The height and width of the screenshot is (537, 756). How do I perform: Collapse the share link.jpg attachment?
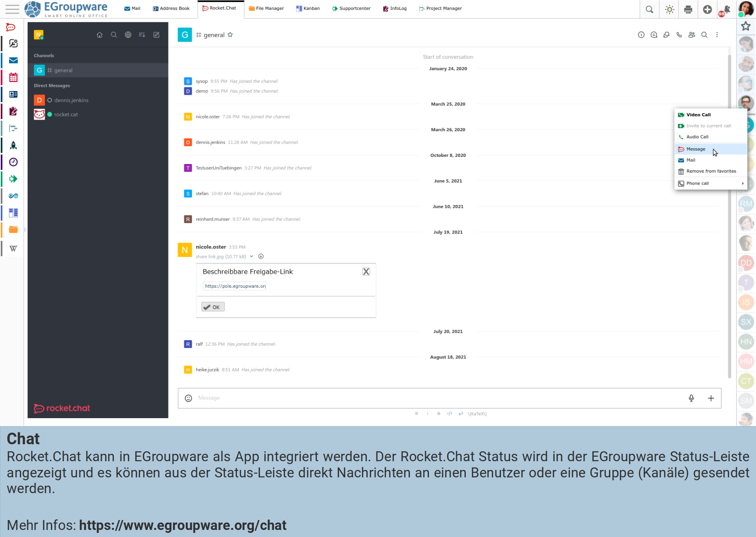click(x=251, y=256)
